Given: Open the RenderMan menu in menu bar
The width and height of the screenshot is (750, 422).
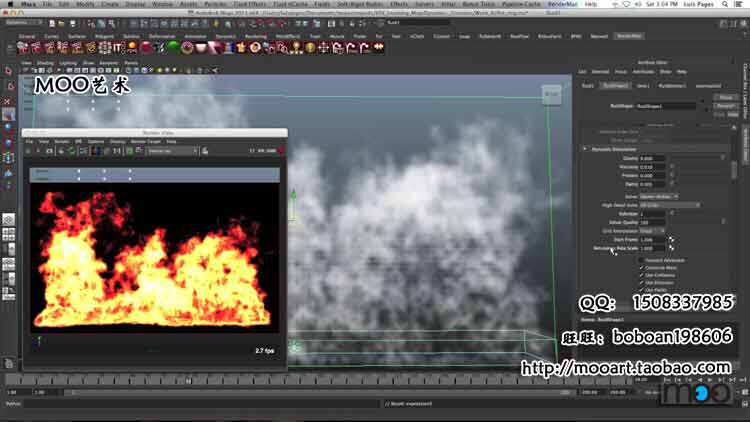Looking at the screenshot, I should point(562,4).
